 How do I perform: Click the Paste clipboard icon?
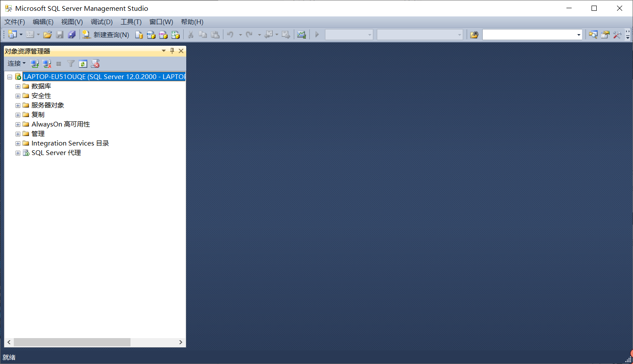point(215,35)
